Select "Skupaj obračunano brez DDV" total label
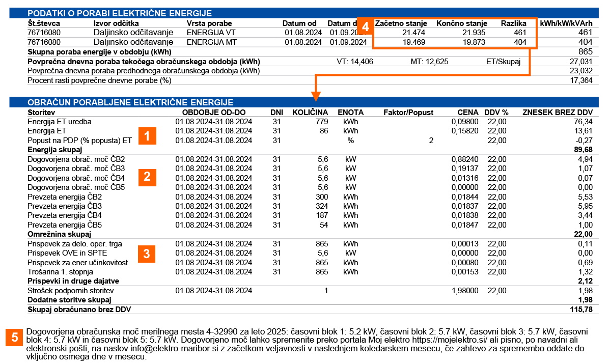The height and width of the screenshot is (364, 610). 79,310
